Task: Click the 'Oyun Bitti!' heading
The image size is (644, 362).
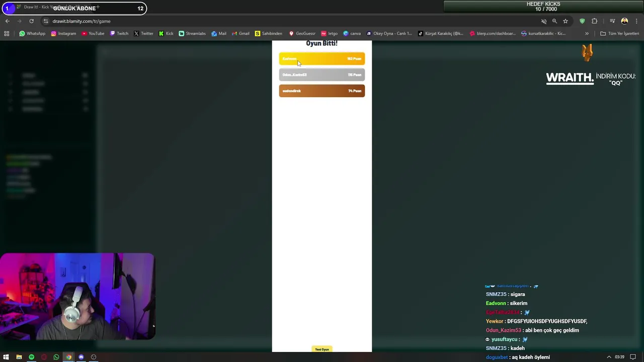Action: (322, 43)
